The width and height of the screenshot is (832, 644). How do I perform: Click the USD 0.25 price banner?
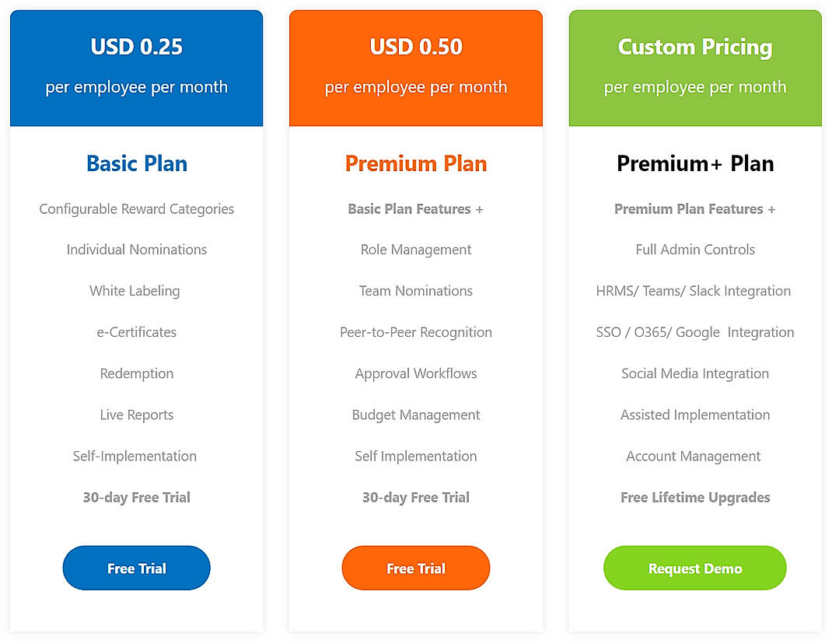pyautogui.click(x=136, y=47)
